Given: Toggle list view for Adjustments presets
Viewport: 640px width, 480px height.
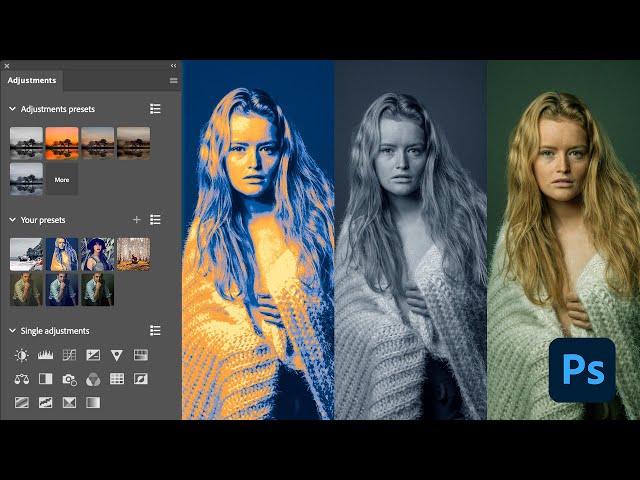Looking at the screenshot, I should point(155,109).
